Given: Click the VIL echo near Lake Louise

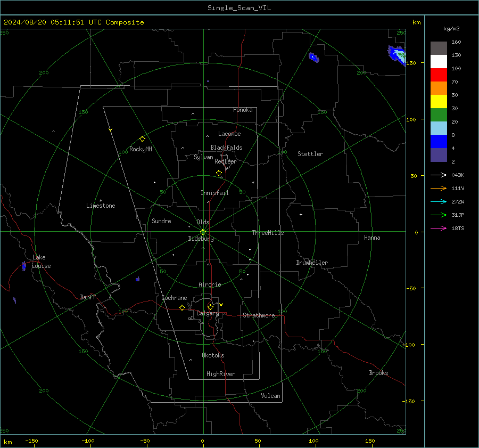Looking at the screenshot, I should (24, 266).
